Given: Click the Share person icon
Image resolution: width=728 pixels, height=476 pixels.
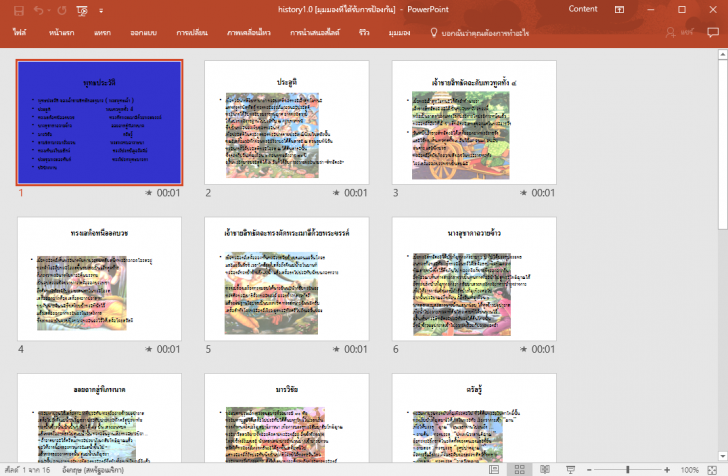Looking at the screenshot, I should 670,32.
